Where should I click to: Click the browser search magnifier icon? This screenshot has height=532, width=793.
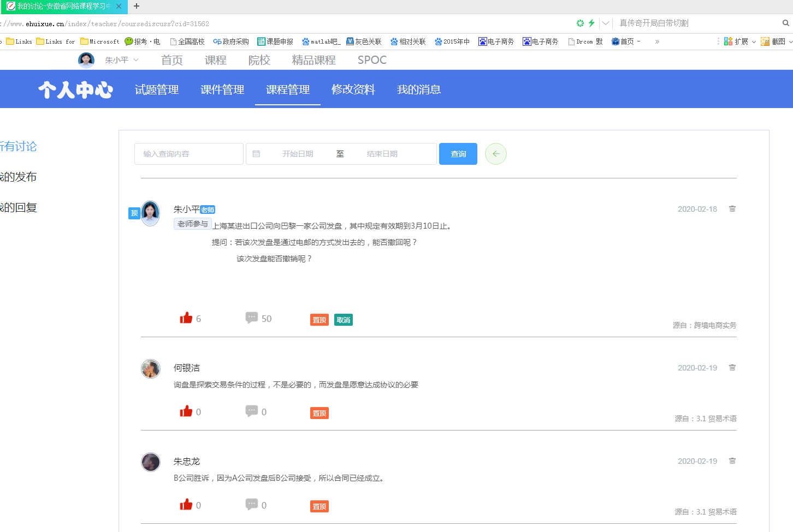coord(785,23)
